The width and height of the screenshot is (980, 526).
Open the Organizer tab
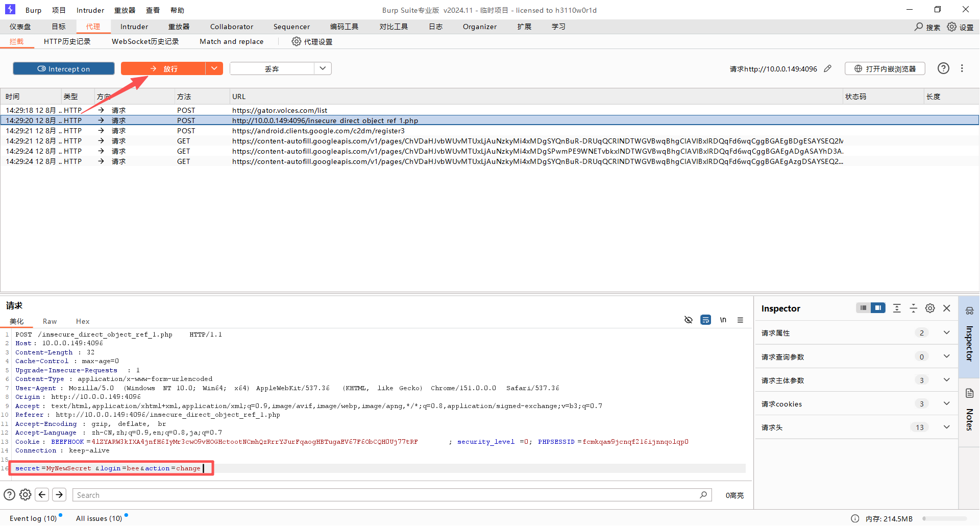point(480,27)
